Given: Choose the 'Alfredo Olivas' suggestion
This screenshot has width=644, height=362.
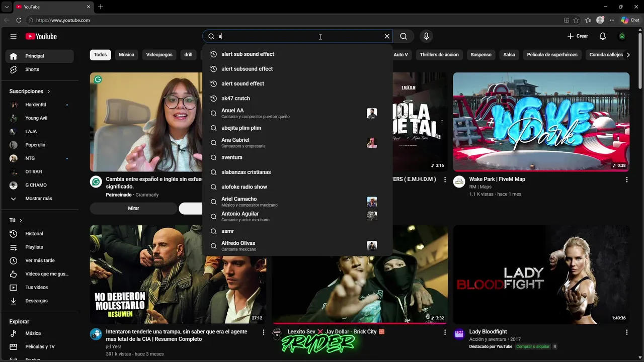Looking at the screenshot, I should [297, 246].
